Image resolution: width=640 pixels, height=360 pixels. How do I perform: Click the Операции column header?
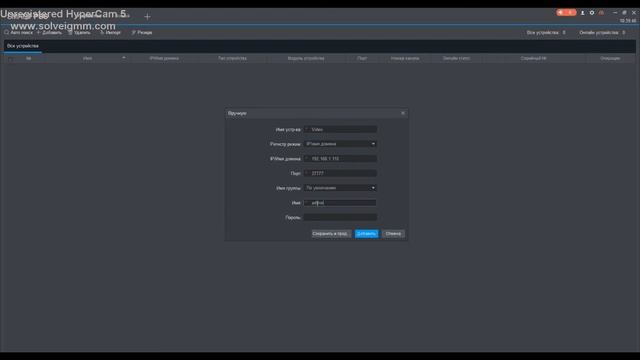(x=610, y=58)
